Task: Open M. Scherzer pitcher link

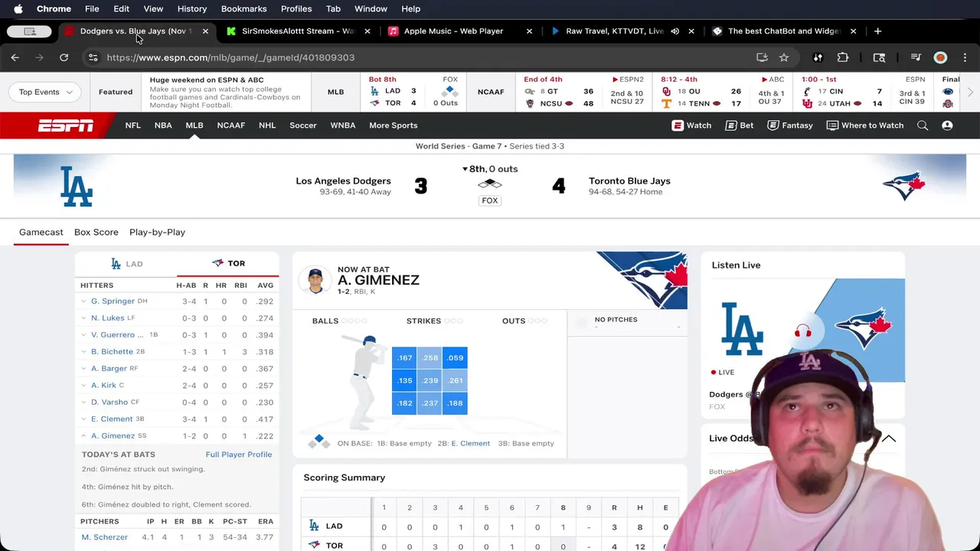Action: 105,537
